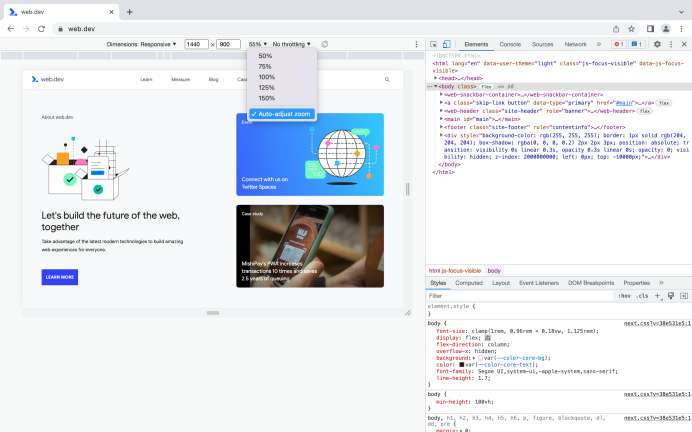This screenshot has width=692, height=432.
Task: Toggle the :hov element state button
Action: coord(624,296)
